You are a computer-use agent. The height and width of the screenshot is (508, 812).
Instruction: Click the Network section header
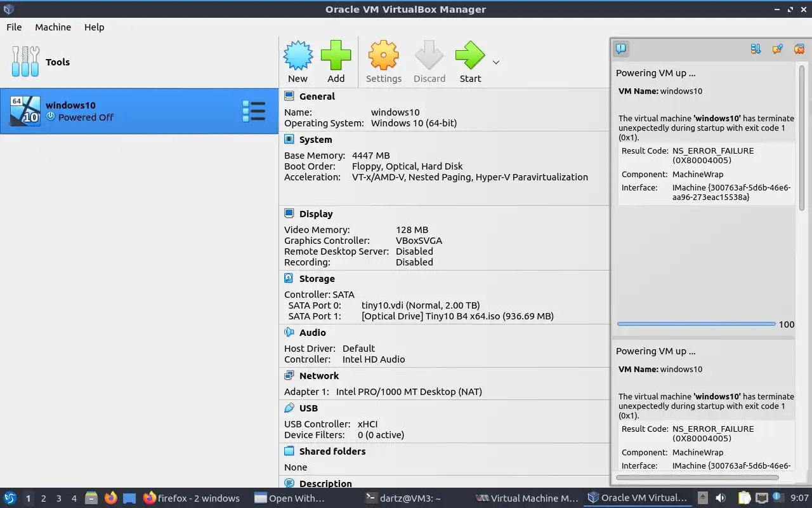pyautogui.click(x=319, y=376)
